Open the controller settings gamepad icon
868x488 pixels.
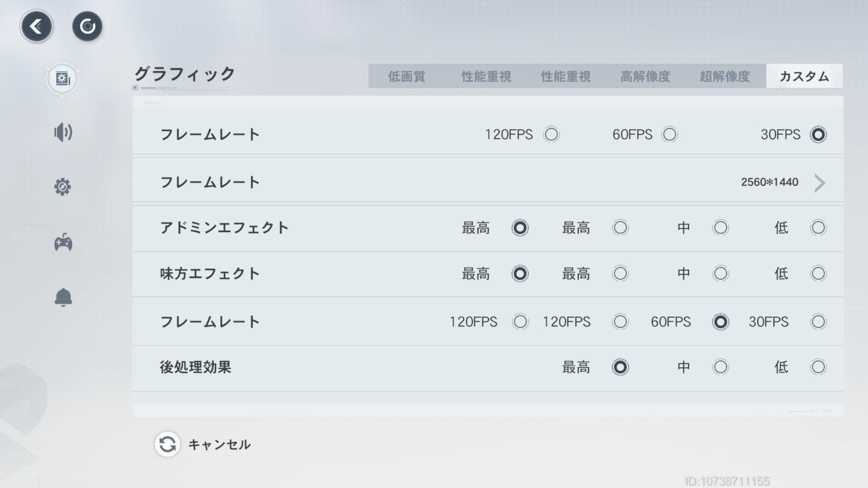pyautogui.click(x=63, y=242)
